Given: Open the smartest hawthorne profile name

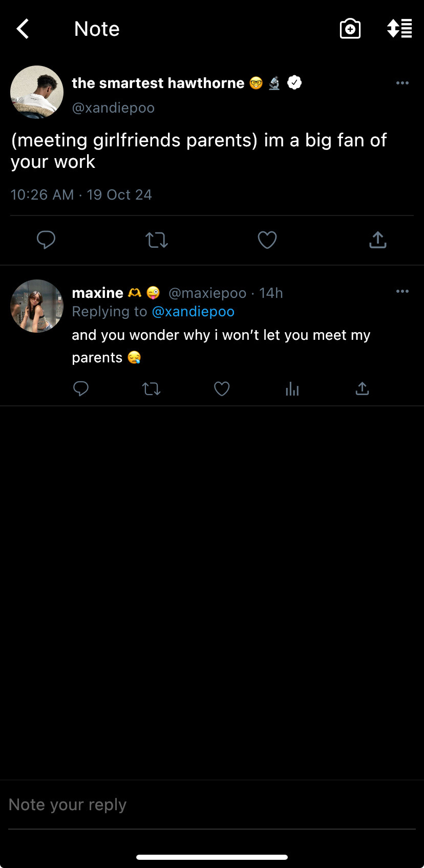Looking at the screenshot, I should click(158, 83).
